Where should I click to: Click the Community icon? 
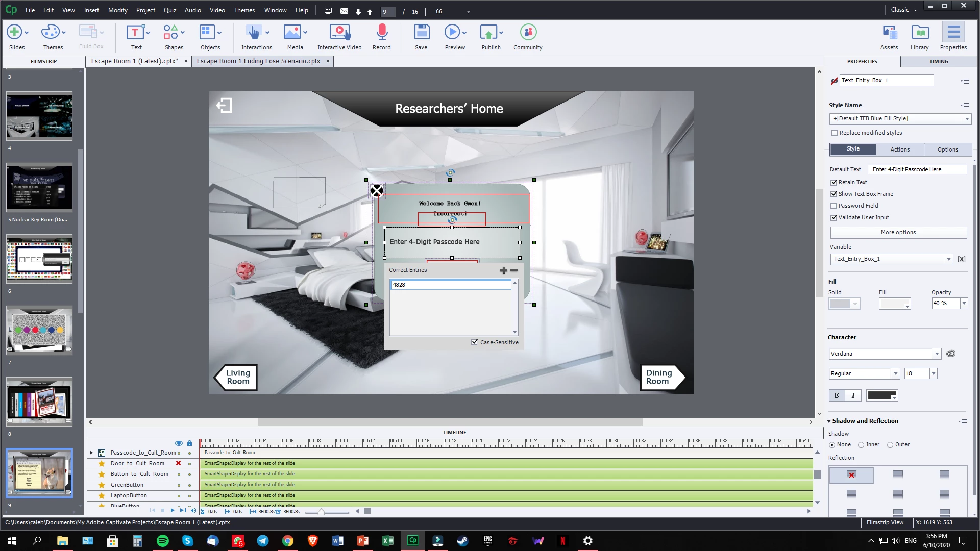point(528,33)
